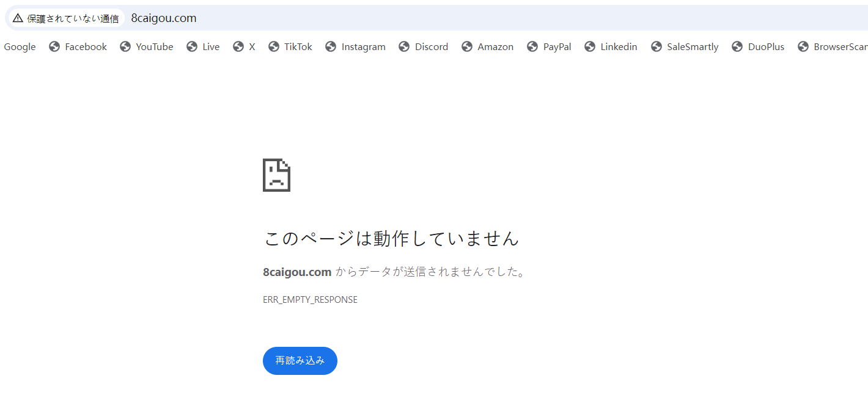The height and width of the screenshot is (403, 868).
Task: Click the not-secure warning chip 保護されていない通信
Action: [x=65, y=18]
